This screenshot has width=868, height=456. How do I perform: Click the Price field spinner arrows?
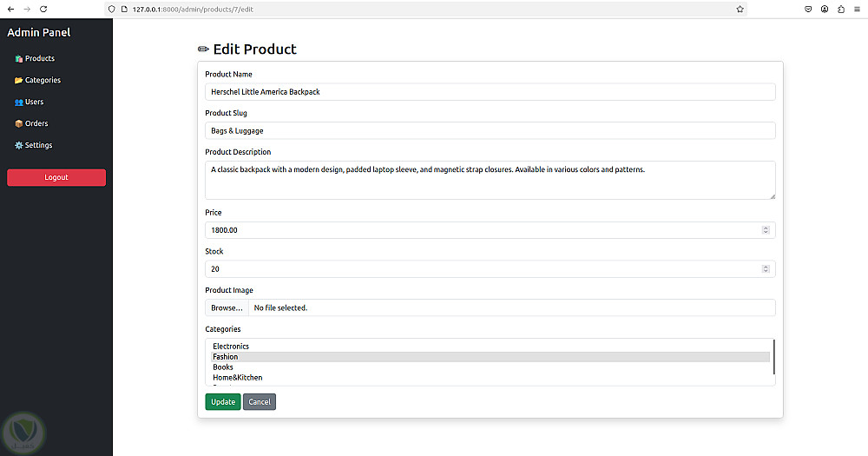pyautogui.click(x=766, y=230)
